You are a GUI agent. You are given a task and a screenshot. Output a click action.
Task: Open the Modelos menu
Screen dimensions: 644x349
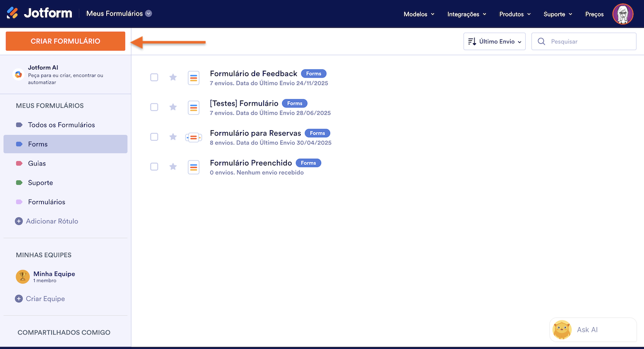[x=418, y=14]
